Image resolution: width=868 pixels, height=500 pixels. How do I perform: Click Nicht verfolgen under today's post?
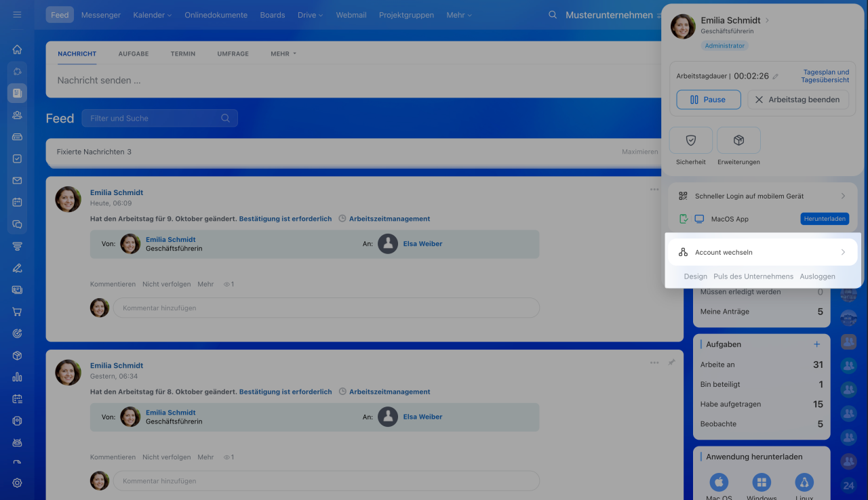pyautogui.click(x=167, y=285)
